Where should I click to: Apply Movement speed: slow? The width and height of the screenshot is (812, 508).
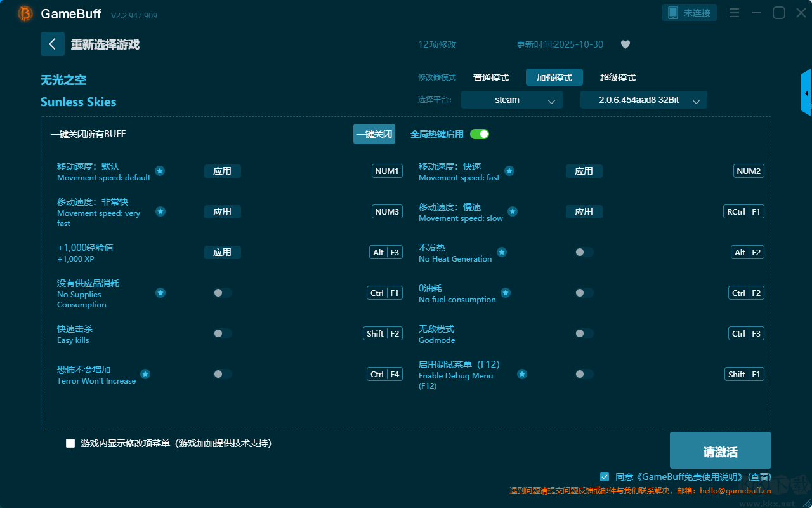(584, 211)
